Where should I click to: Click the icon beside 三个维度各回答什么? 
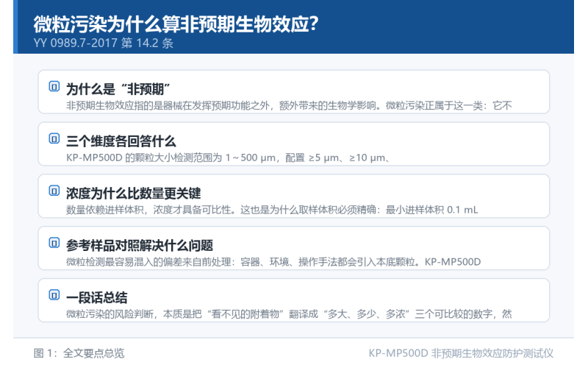[54, 138]
